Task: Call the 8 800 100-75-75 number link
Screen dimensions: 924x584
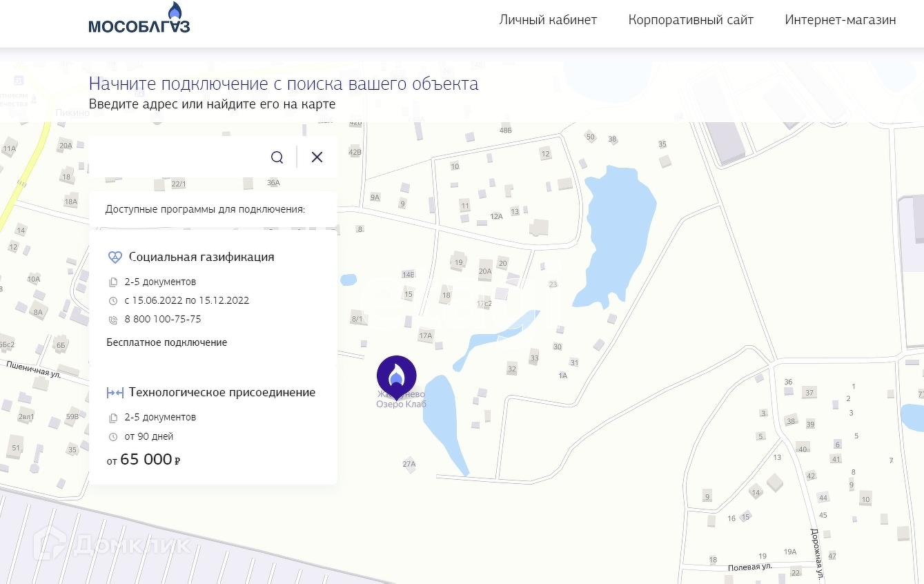Action: coord(163,320)
